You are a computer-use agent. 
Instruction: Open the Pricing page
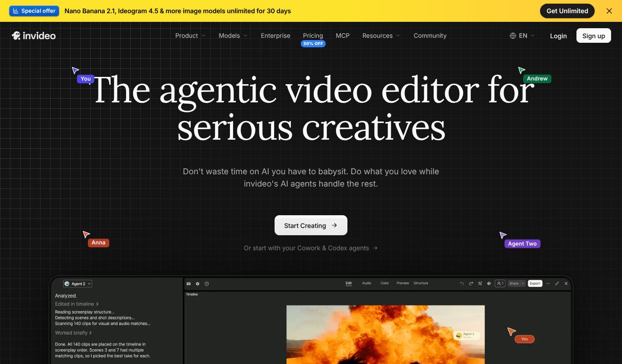point(313,35)
